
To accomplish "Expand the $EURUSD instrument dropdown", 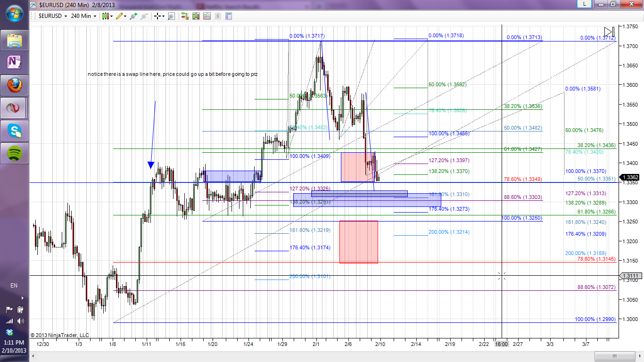I will (66, 16).
